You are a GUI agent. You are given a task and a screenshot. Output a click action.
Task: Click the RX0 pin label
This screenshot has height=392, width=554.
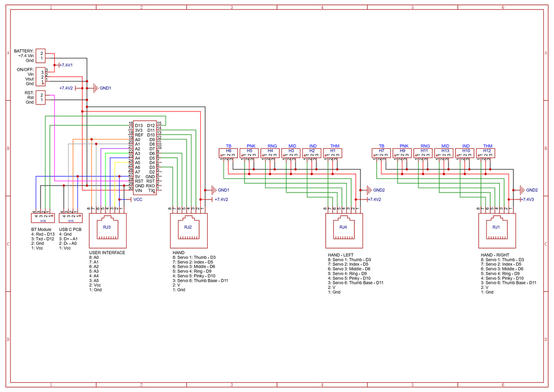tap(150, 186)
